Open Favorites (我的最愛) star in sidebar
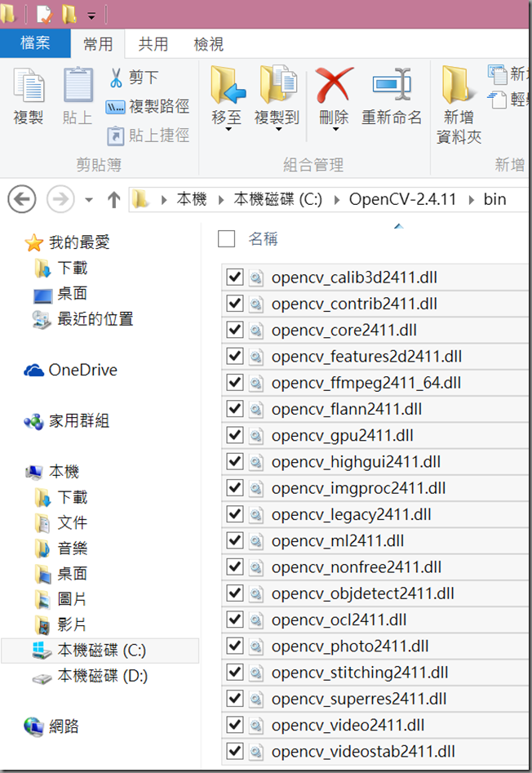Image resolution: width=532 pixels, height=773 pixels. pos(34,242)
